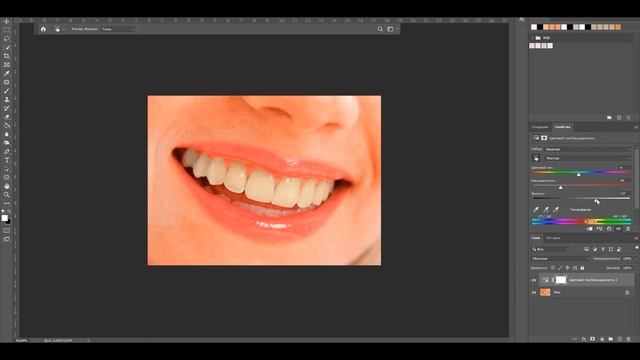Viewport: 640px width, 360px height.
Task: Select the Zoom tool
Action: [7, 195]
